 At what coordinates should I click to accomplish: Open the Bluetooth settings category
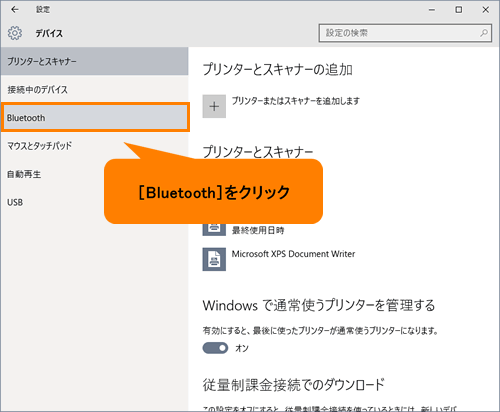[x=95, y=117]
